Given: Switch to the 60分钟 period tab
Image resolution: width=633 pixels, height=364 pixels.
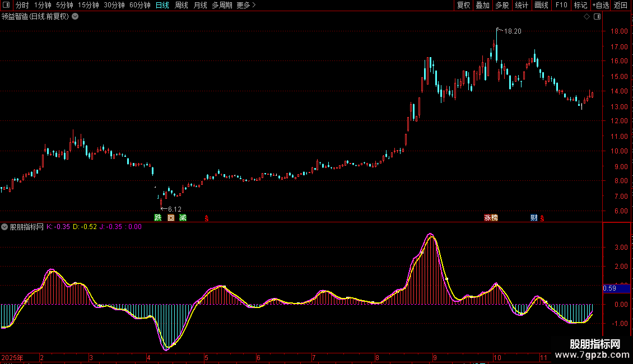Looking at the screenshot, I should click(139, 6).
